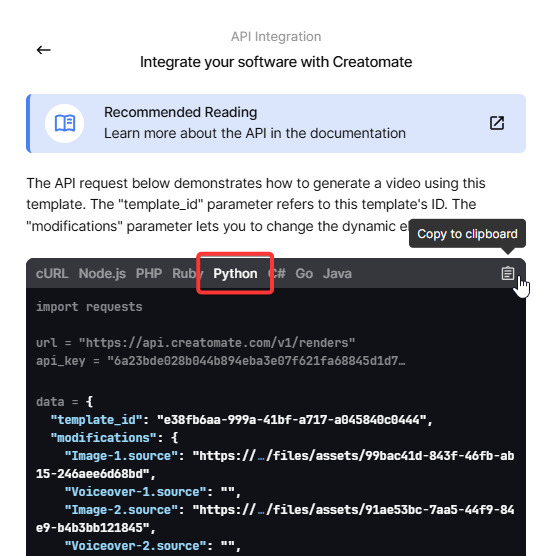The height and width of the screenshot is (556, 551).
Task: Click the back arrow icon
Action: pos(44,50)
